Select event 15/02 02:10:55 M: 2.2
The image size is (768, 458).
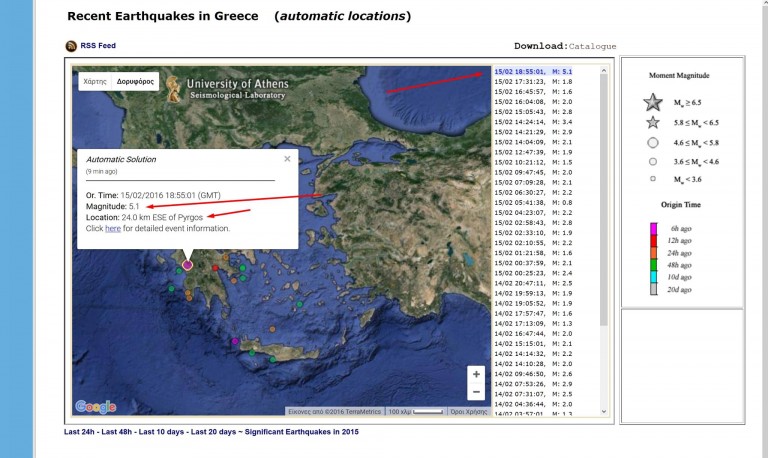point(533,243)
